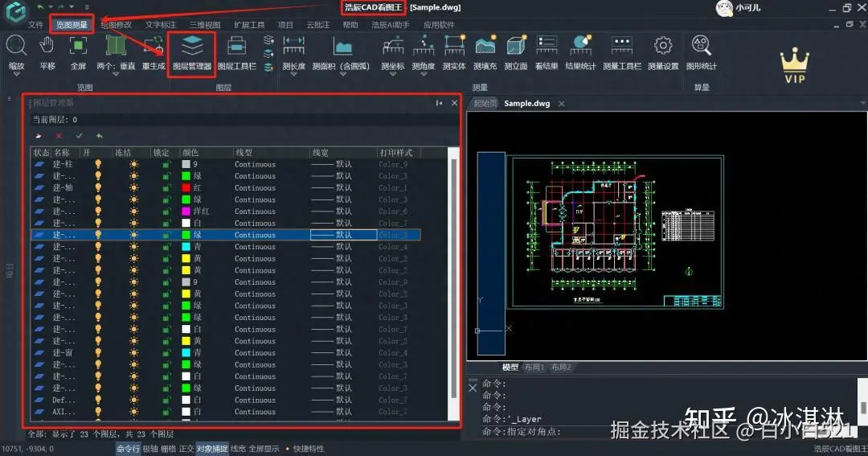Switch to the 扩展工具 ribbon tab
This screenshot has width=868, height=456.
coord(249,25)
